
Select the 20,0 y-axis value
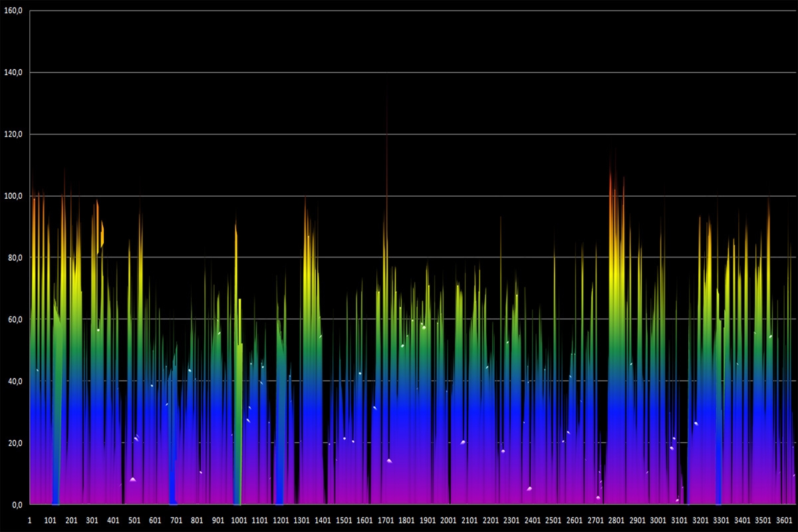(x=16, y=444)
